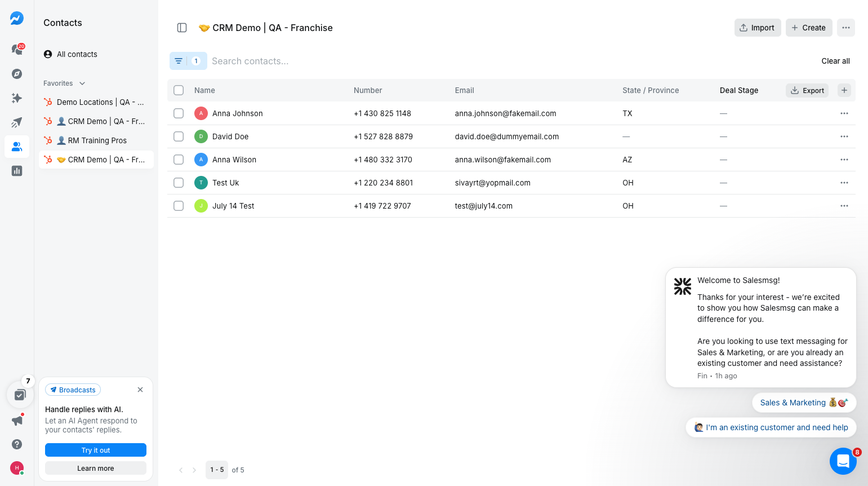Screen dimensions: 868x486
Task: Click the State / Province column header
Action: coord(651,90)
